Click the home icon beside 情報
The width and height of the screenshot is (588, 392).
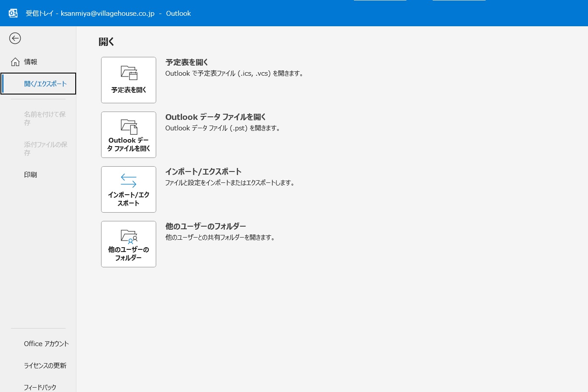(x=15, y=62)
